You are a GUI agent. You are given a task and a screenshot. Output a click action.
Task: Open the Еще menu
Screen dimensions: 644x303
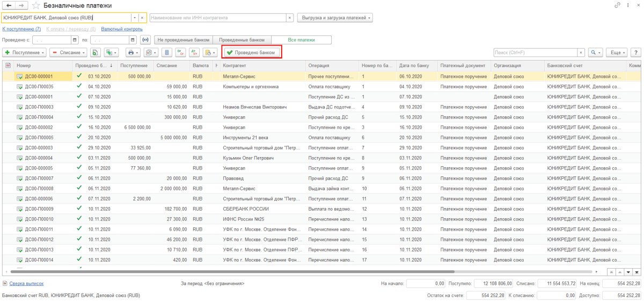pyautogui.click(x=617, y=53)
